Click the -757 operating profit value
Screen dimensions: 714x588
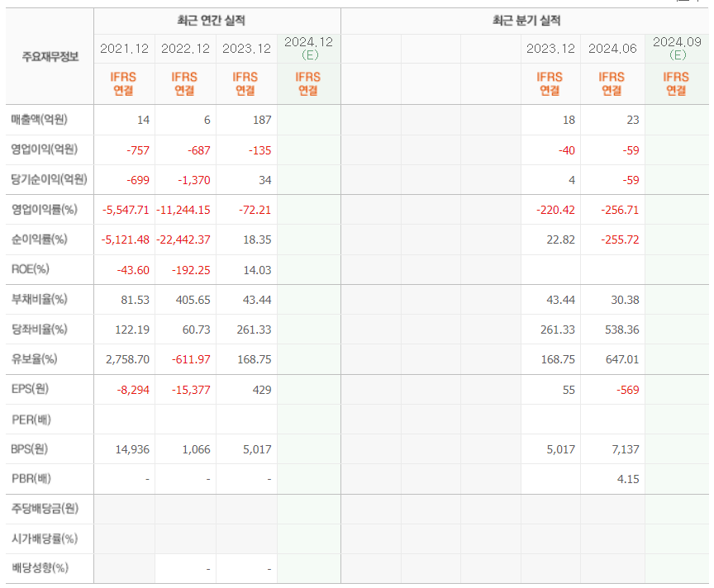pyautogui.click(x=137, y=150)
